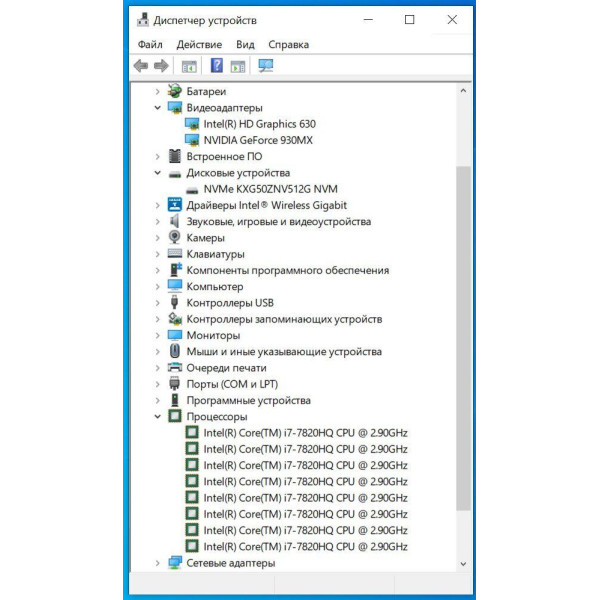The width and height of the screenshot is (600, 600).
Task: Click the keyboard icon beside Клавиатуры
Action: pyautogui.click(x=175, y=253)
